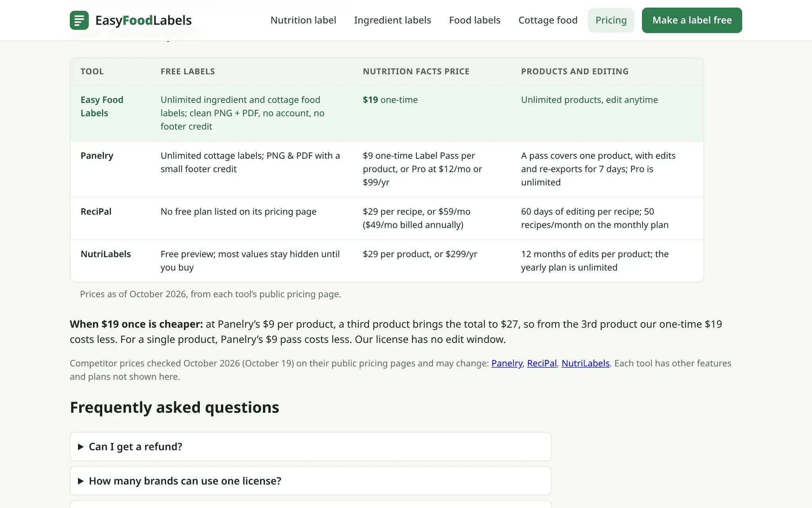Screen dimensions: 812x508
Task: Click the TOOL column header
Action: click(x=92, y=71)
